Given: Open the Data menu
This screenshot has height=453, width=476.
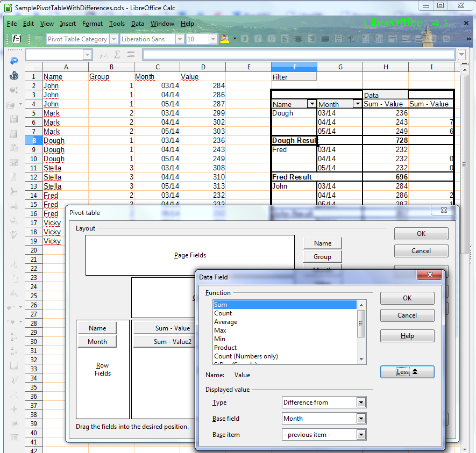Looking at the screenshot, I should click(x=138, y=24).
